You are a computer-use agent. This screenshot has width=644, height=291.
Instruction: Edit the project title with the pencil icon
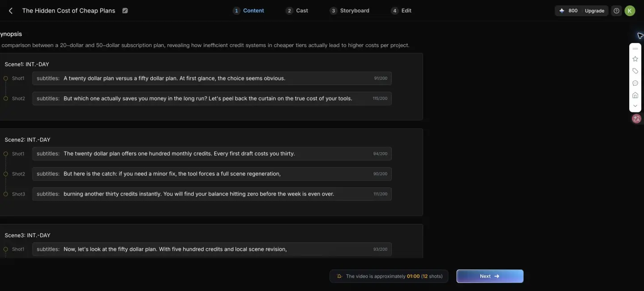125,11
